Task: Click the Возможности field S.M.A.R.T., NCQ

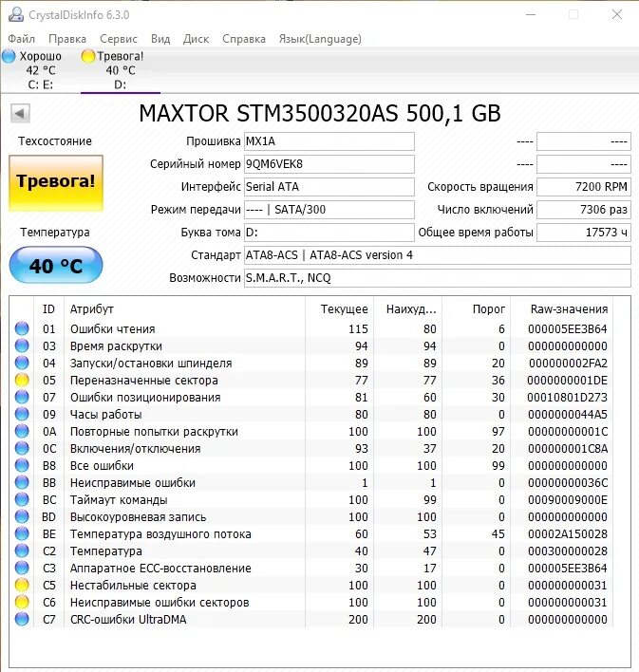Action: pyautogui.click(x=438, y=278)
